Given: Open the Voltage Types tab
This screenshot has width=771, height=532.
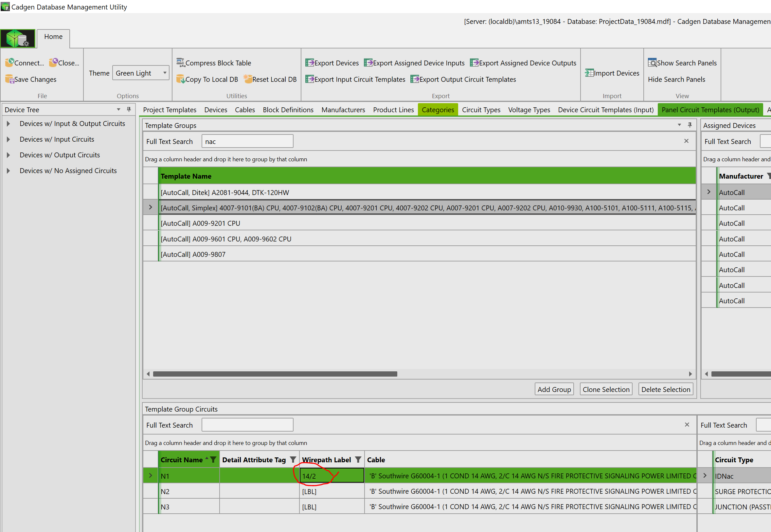Looking at the screenshot, I should pos(529,110).
